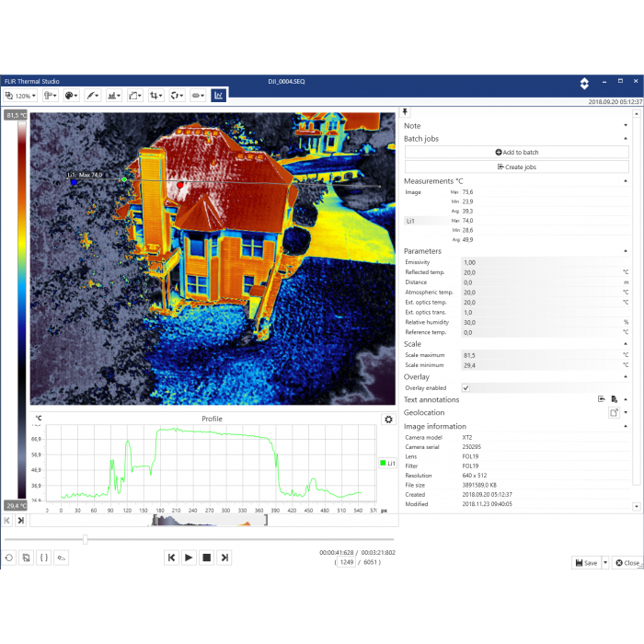Viewport: 644px width, 644px height.
Task: Click the Save button
Action: (x=586, y=563)
